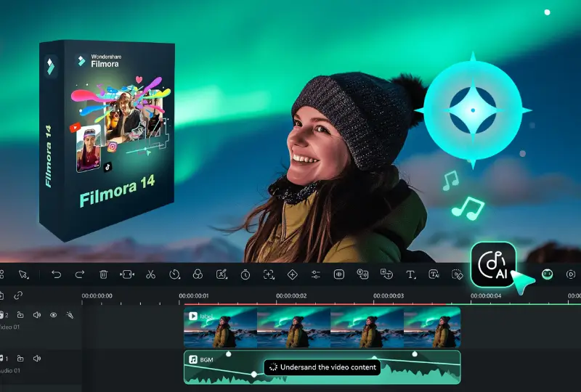The height and width of the screenshot is (392, 581).
Task: Split clip with the scissors icon
Action: [x=150, y=274]
